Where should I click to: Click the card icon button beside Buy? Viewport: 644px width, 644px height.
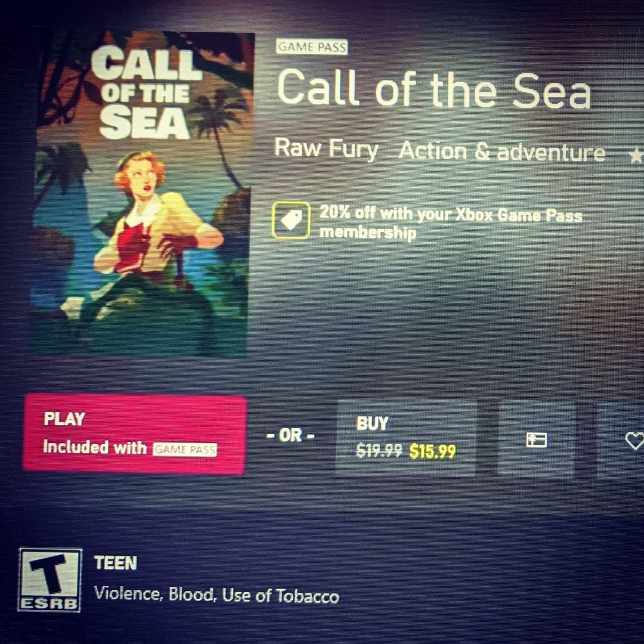[x=536, y=439]
